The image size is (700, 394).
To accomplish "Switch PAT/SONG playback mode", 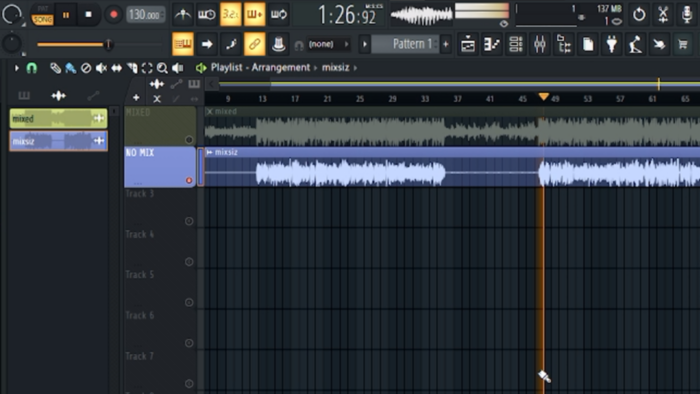I will coord(42,15).
